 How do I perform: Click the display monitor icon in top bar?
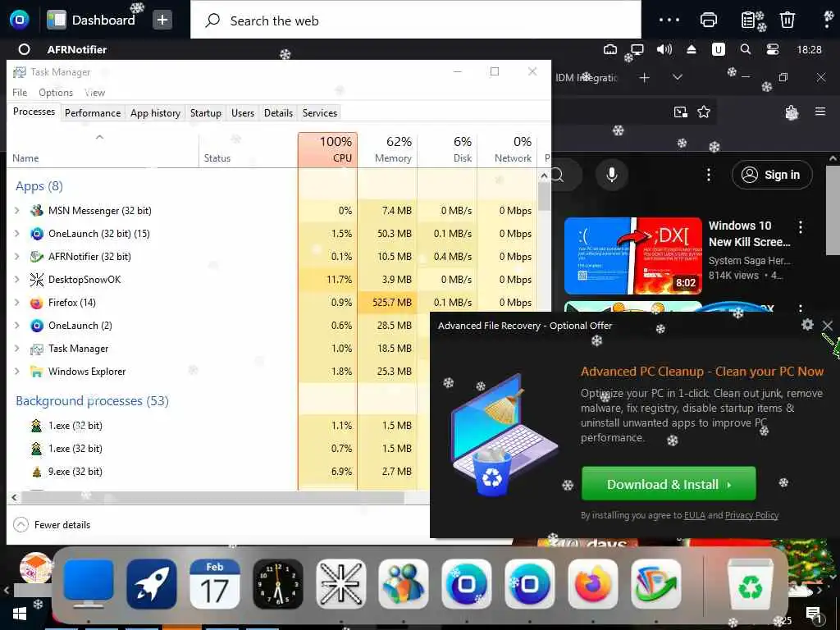637,49
